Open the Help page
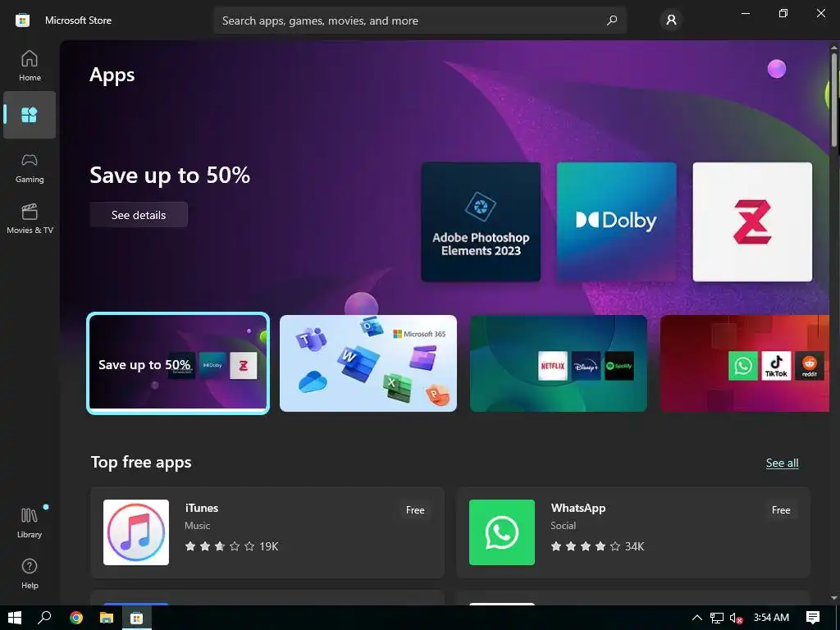Screen dimensions: 840x630 click(x=30, y=573)
